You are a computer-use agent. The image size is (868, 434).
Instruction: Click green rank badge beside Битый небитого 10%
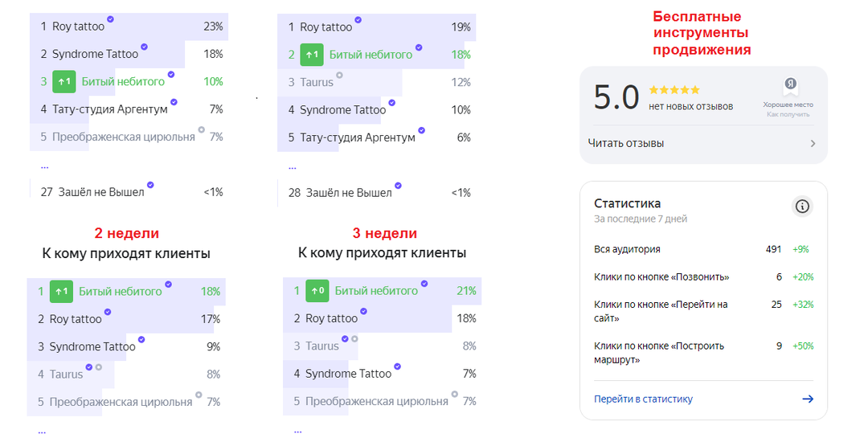tap(64, 82)
